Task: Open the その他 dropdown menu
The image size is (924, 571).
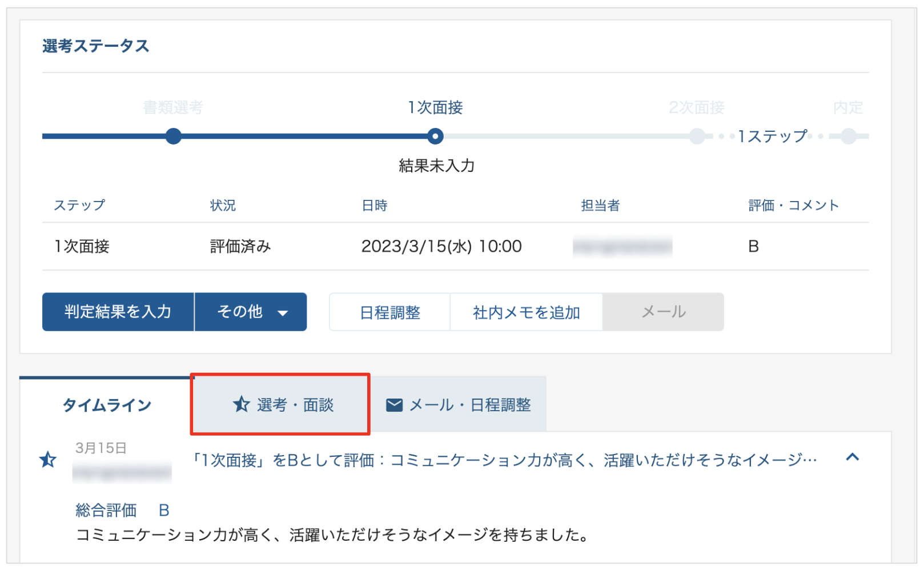Action: point(251,312)
